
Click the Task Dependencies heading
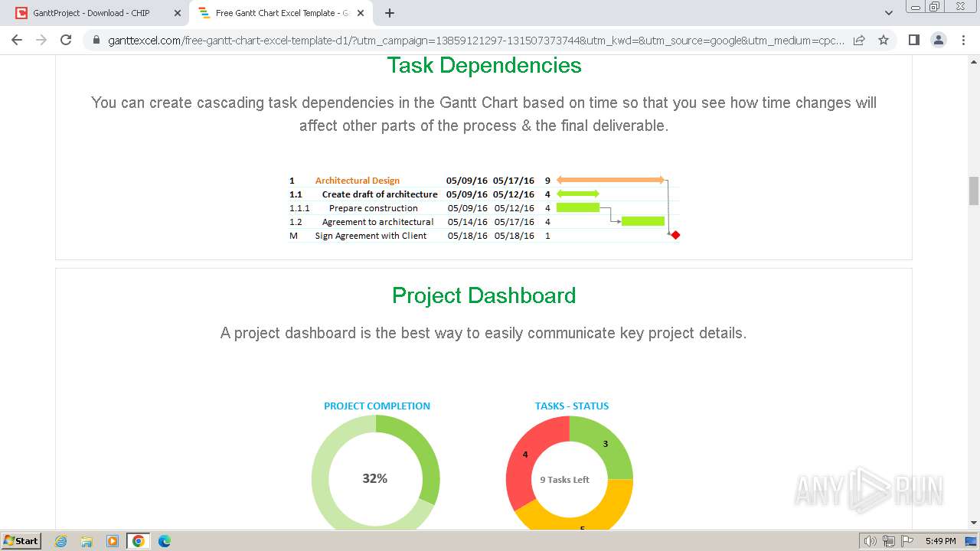pyautogui.click(x=484, y=66)
